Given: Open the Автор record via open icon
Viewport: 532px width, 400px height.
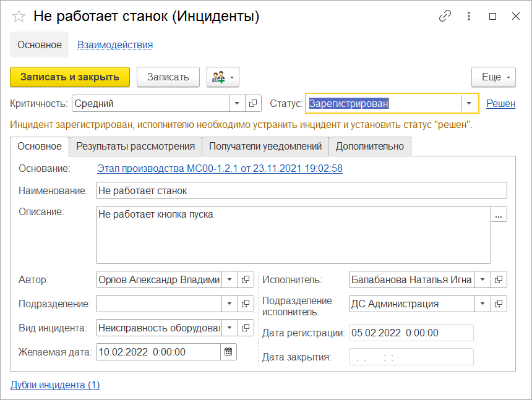Looking at the screenshot, I should 246,279.
